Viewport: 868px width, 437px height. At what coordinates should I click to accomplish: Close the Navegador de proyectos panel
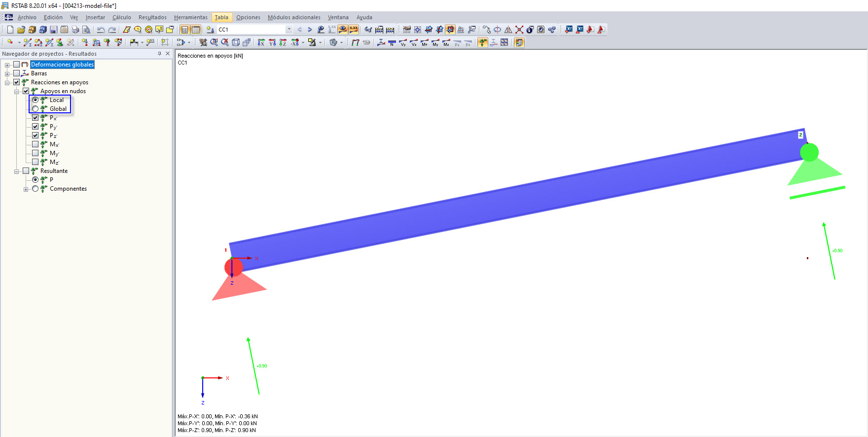tap(168, 54)
